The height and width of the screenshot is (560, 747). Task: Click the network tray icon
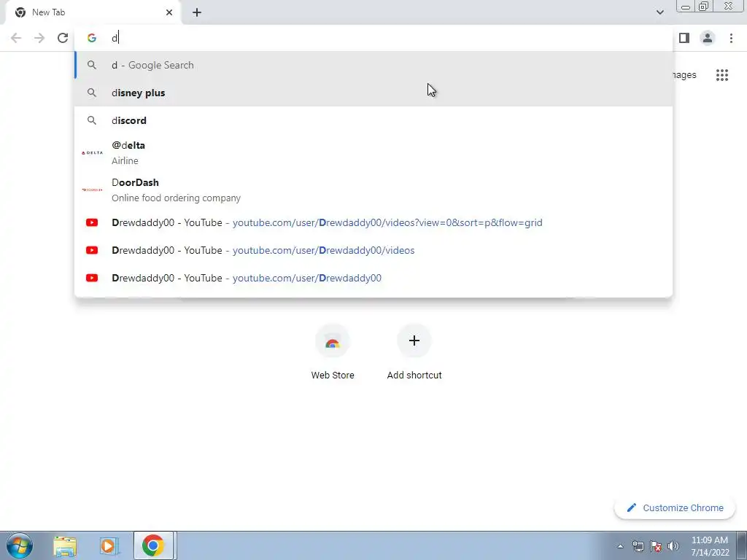[x=638, y=546]
